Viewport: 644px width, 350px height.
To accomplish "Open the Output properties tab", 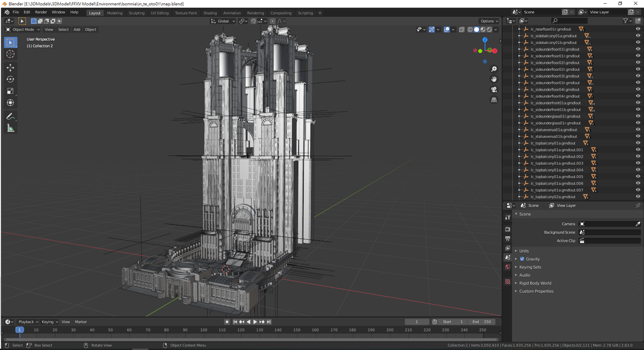I will coord(508,239).
